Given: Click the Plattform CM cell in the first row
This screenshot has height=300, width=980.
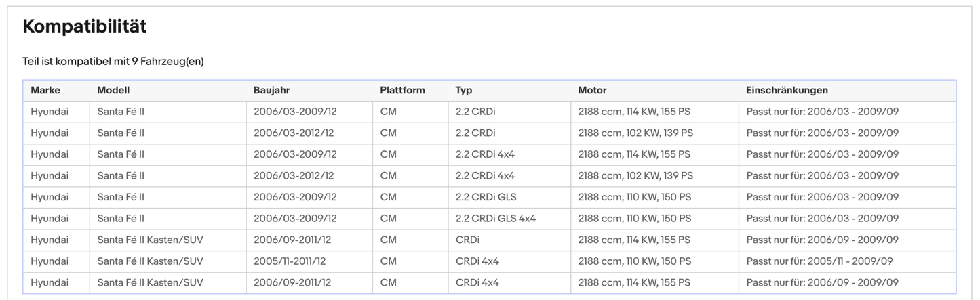Looking at the screenshot, I should click(388, 112).
